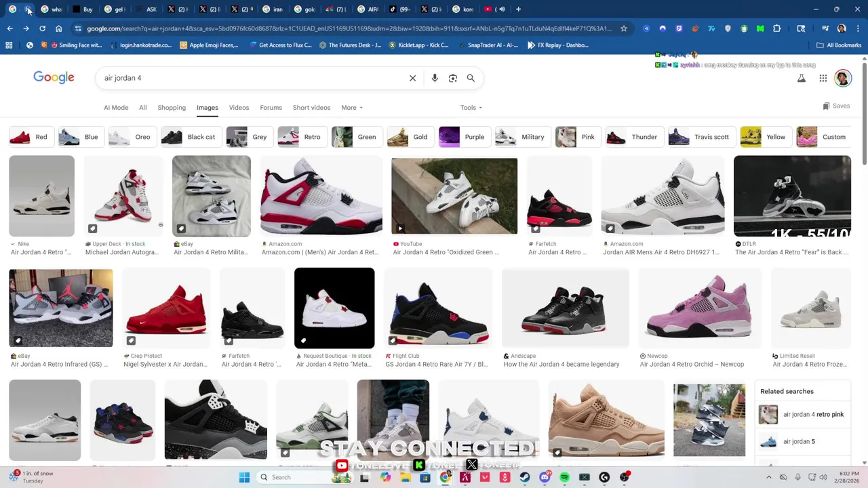
Task: Open the Google account profile picture
Action: click(843, 78)
